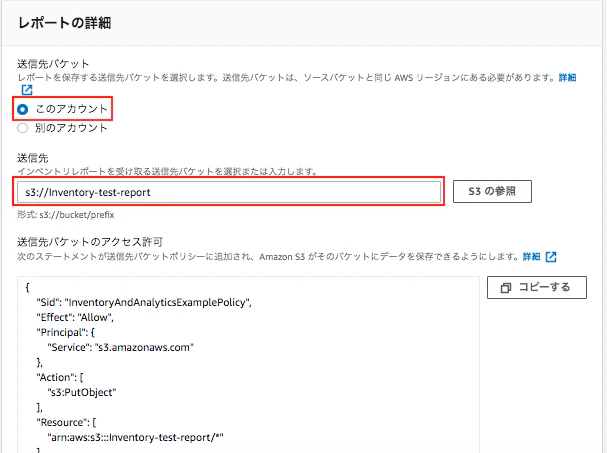Click the arn:aws:s3:::Inventory-test-report/* resource line
Viewport: 607px width, 453px height.
(135, 438)
